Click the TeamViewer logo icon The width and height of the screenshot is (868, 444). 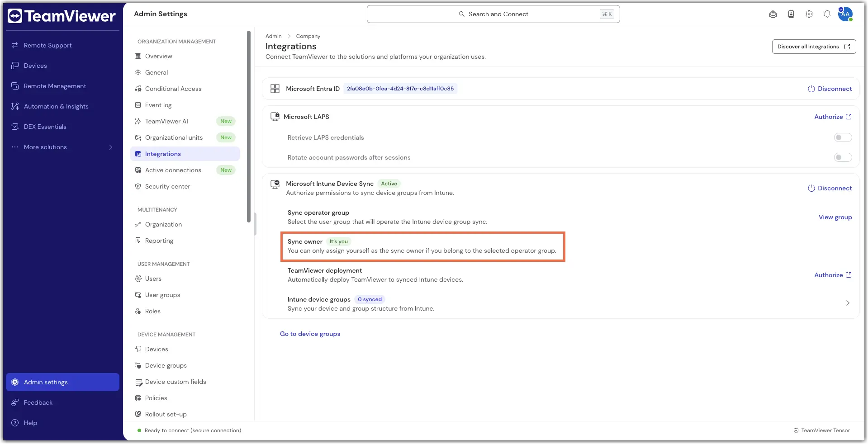coord(15,16)
